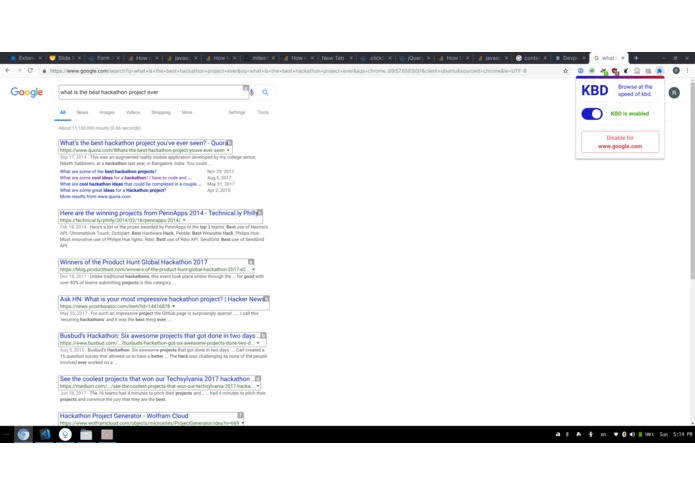Open the Techsylvania 2017 hackathon result

tap(157, 379)
